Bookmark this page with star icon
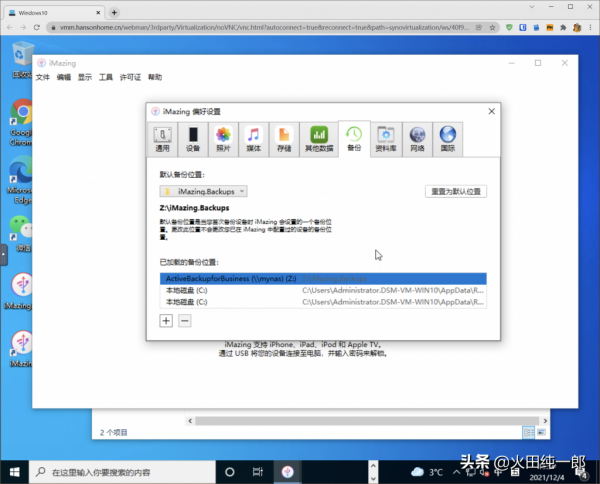This screenshot has width=600, height=484. click(492, 27)
